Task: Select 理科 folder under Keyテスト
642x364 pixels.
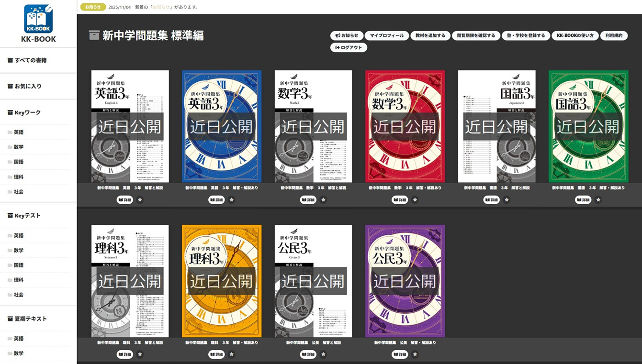Action: [19, 280]
